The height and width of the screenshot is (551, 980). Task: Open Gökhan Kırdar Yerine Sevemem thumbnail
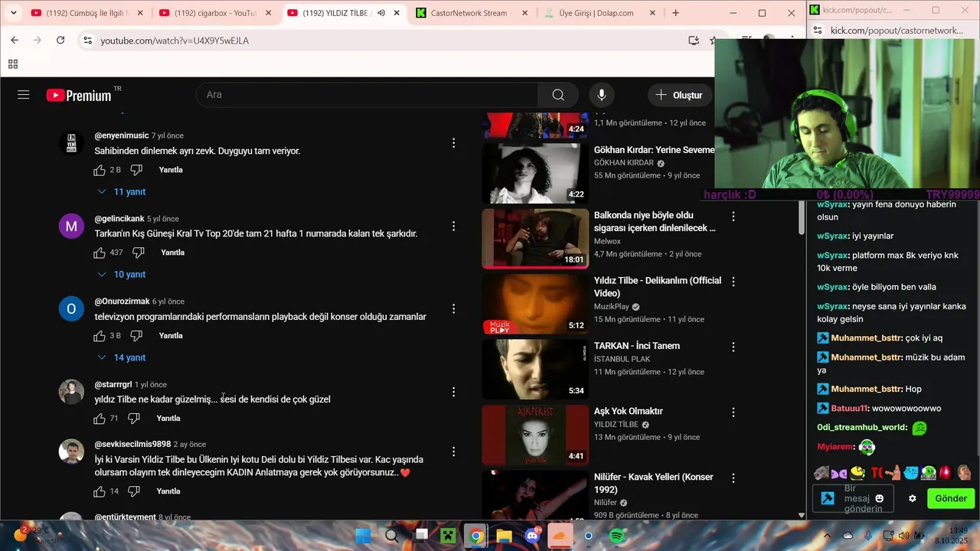click(x=535, y=173)
